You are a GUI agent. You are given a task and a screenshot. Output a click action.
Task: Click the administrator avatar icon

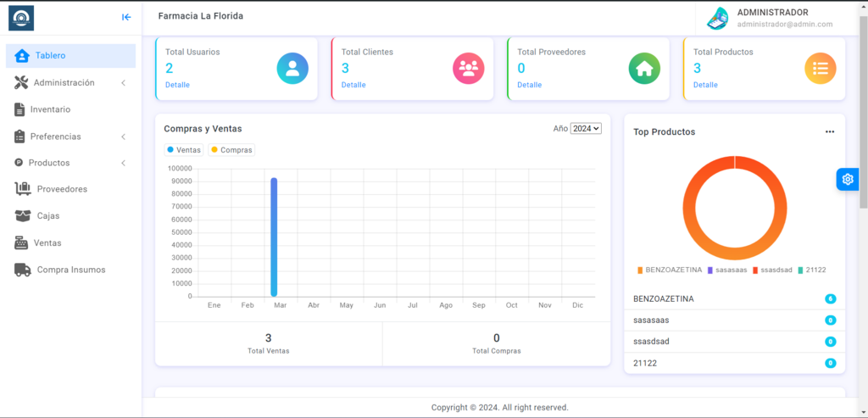tap(718, 18)
